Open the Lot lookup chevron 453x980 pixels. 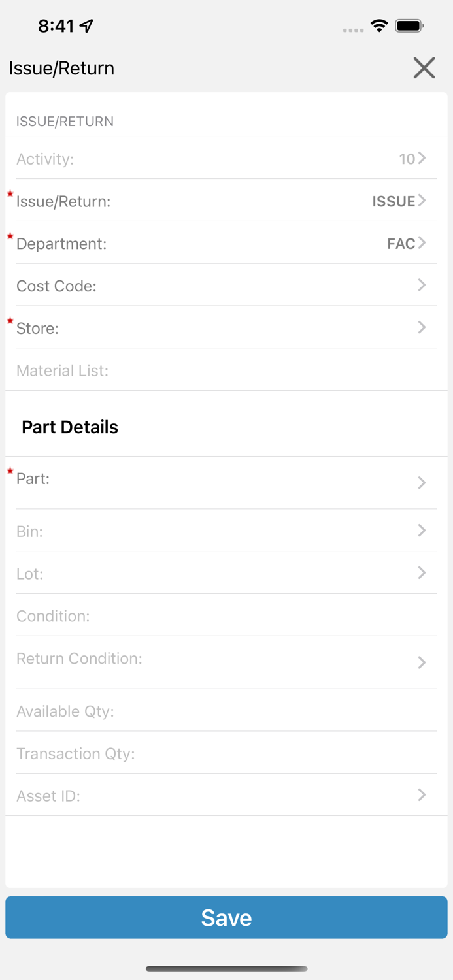(422, 573)
